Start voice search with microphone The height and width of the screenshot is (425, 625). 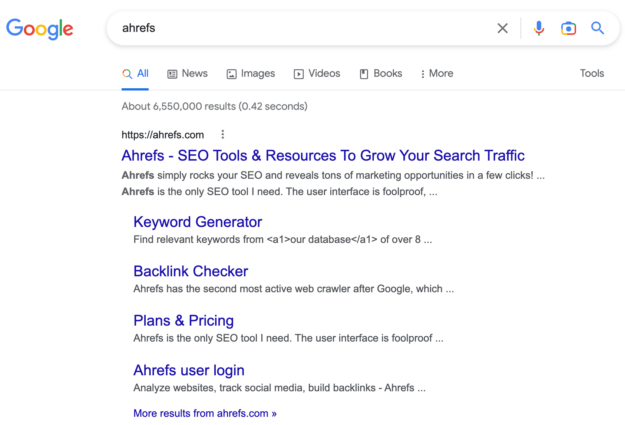(539, 28)
